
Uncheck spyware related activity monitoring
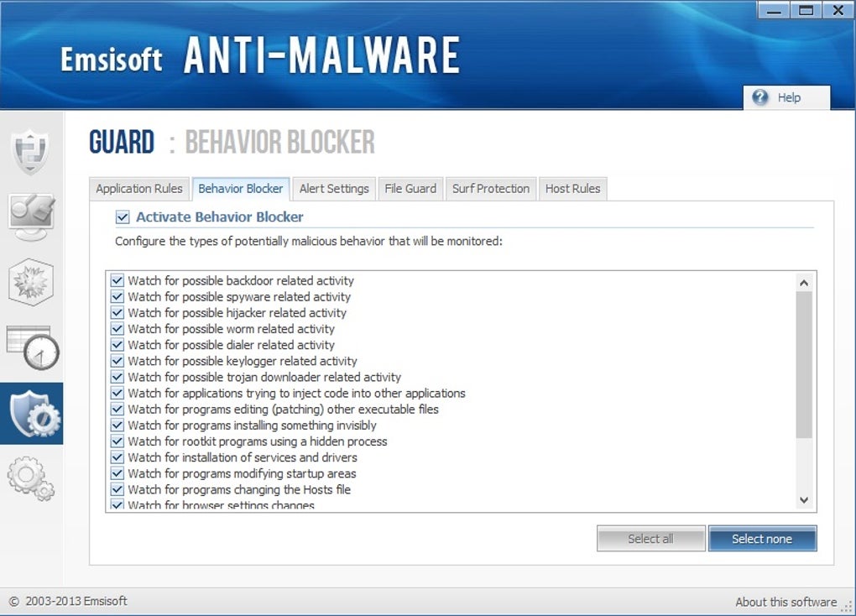[x=117, y=296]
